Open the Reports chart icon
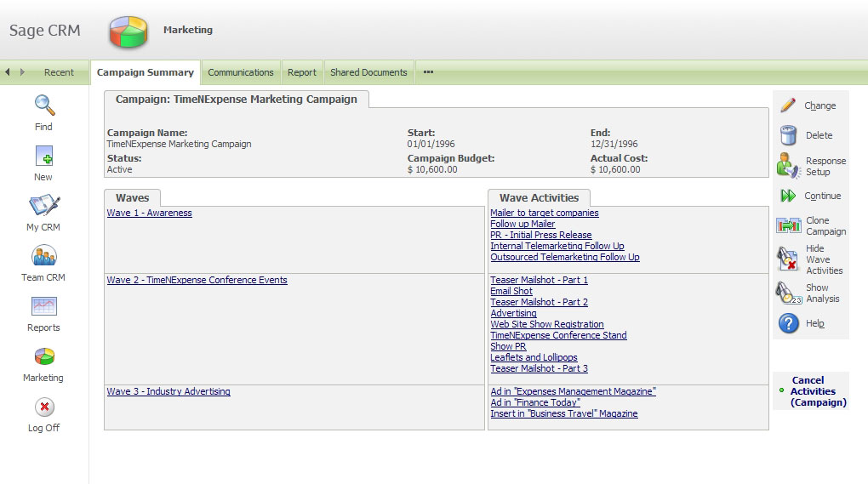The height and width of the screenshot is (484, 868). pyautogui.click(x=44, y=306)
